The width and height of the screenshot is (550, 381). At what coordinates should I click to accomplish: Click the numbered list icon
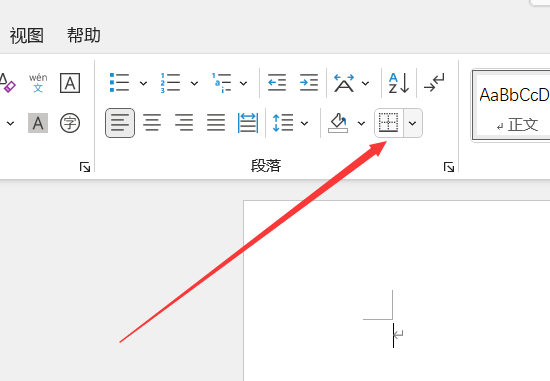[170, 83]
